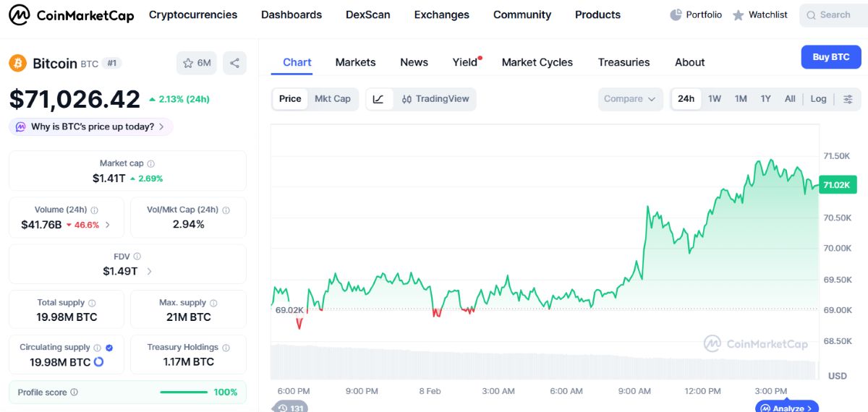Open Community nav menu
868x412 pixels.
click(522, 14)
